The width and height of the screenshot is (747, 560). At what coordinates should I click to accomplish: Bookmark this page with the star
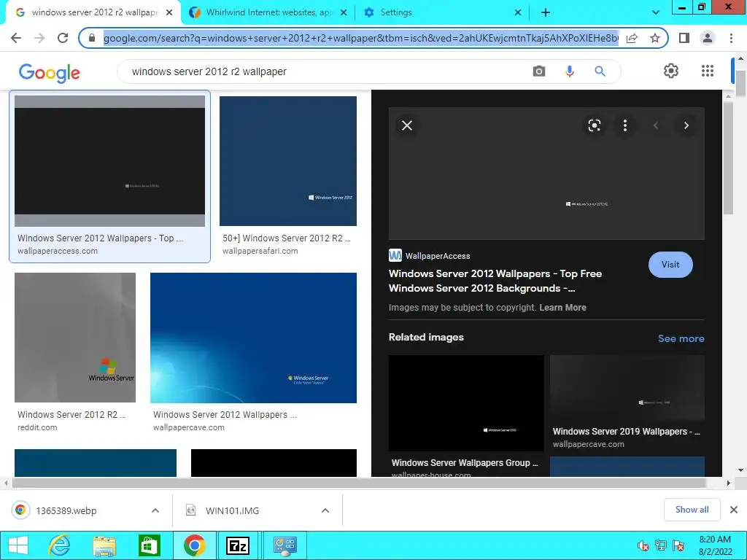(655, 38)
